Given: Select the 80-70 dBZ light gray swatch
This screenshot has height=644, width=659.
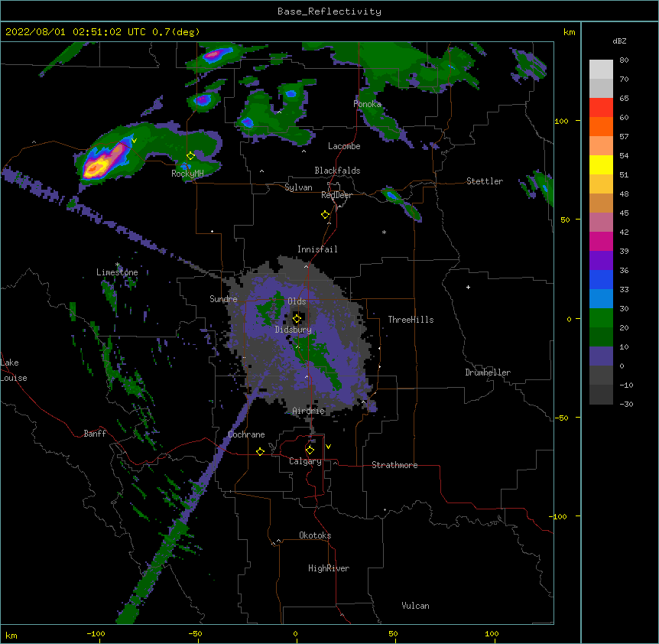Looking at the screenshot, I should [x=601, y=70].
